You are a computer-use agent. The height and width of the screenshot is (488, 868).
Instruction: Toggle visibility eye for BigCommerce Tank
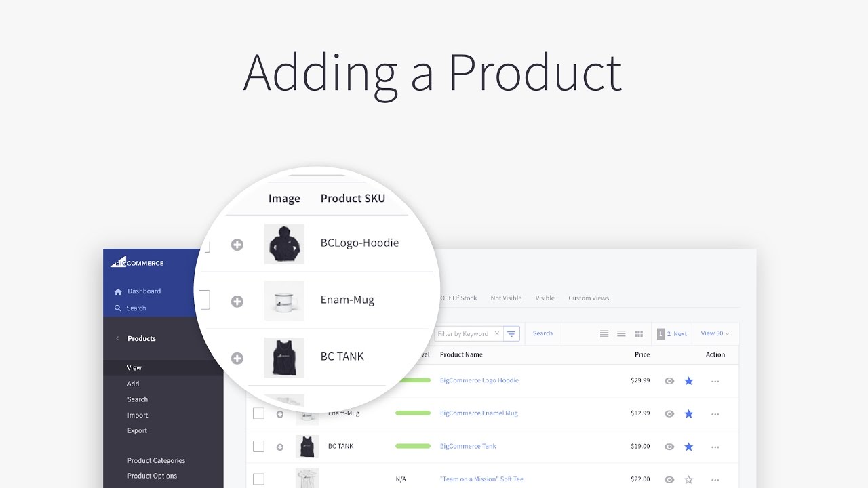[x=669, y=447]
